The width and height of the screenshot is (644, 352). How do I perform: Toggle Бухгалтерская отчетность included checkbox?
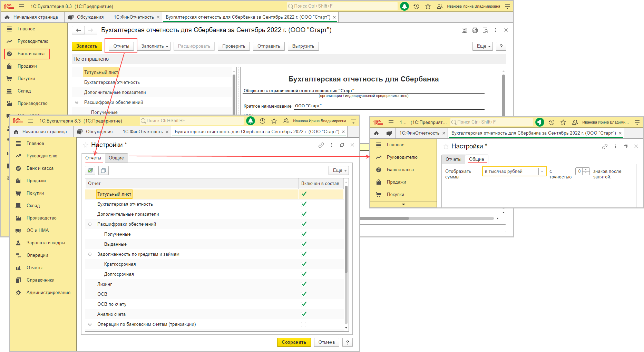[x=304, y=204]
